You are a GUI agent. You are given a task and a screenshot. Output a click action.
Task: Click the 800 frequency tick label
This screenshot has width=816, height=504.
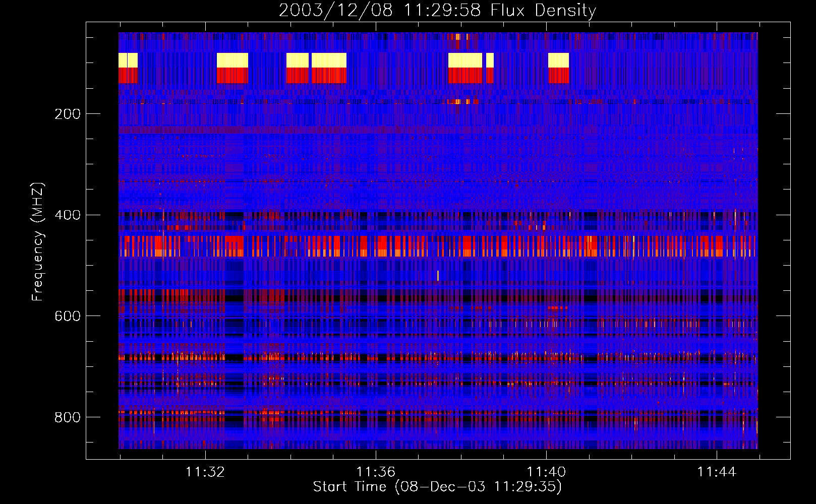[68, 417]
